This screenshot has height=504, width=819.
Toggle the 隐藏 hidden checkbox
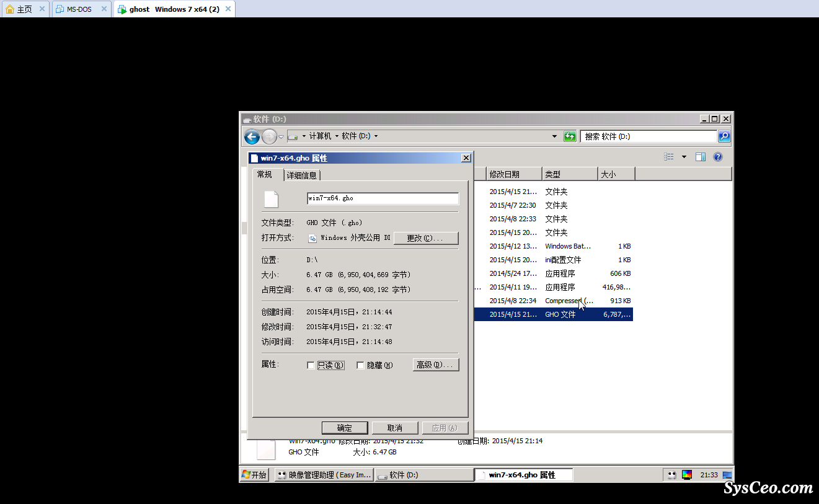[360, 365]
